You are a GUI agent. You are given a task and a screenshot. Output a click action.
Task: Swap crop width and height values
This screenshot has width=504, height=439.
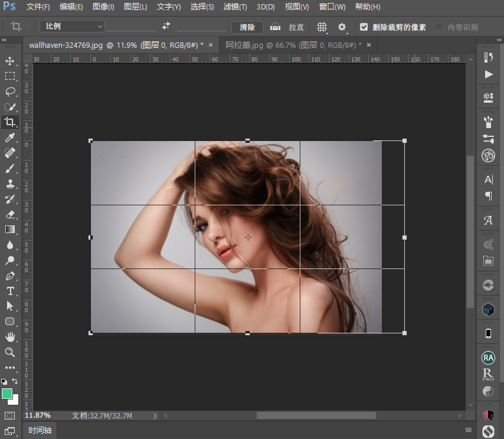pyautogui.click(x=166, y=27)
